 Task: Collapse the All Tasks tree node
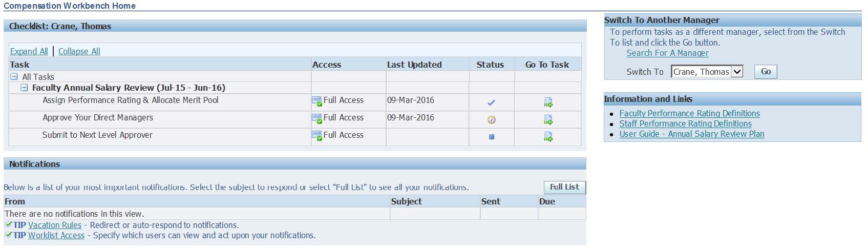(x=14, y=77)
